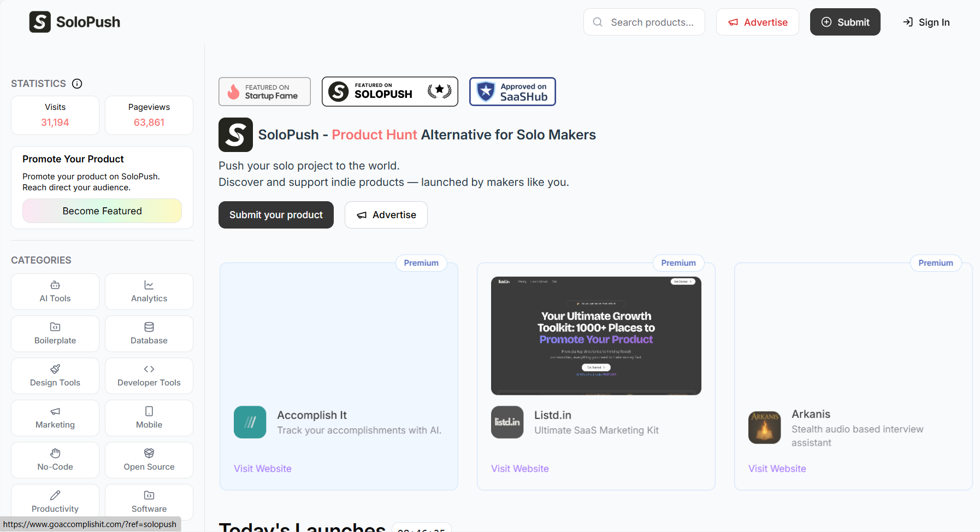Click the Advertise button below the tagline
The width and height of the screenshot is (980, 532).
coord(386,215)
